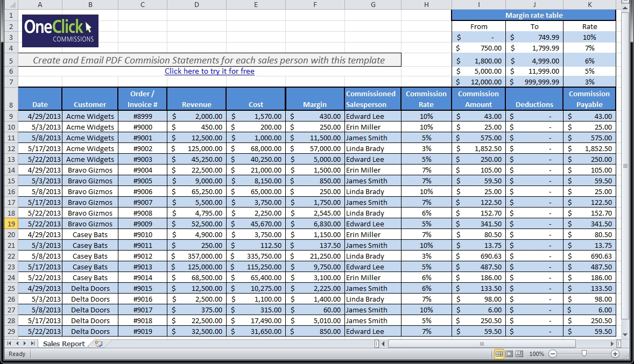This screenshot has height=364, width=634.
Task: Jump to the first sheet tab
Action: tap(9, 344)
